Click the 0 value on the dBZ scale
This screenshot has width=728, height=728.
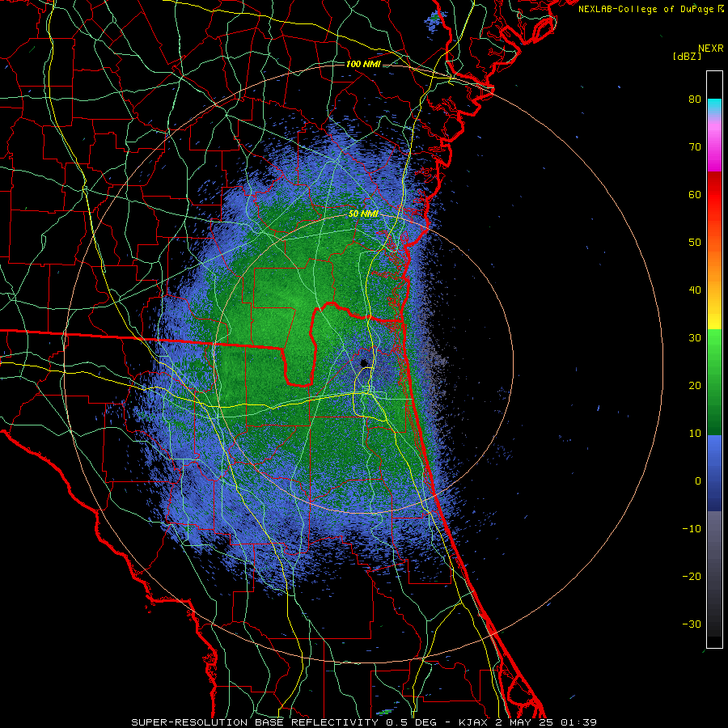point(698,481)
